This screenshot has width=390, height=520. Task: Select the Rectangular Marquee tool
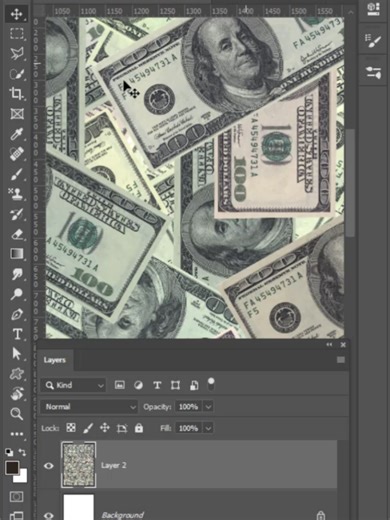tap(16, 34)
